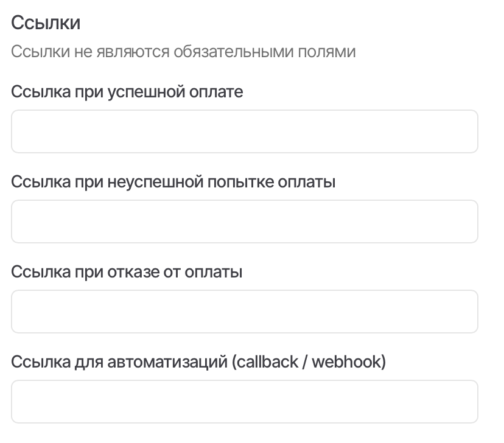Activate the input below 'неуспешной попытке оплаты'

coord(244,221)
